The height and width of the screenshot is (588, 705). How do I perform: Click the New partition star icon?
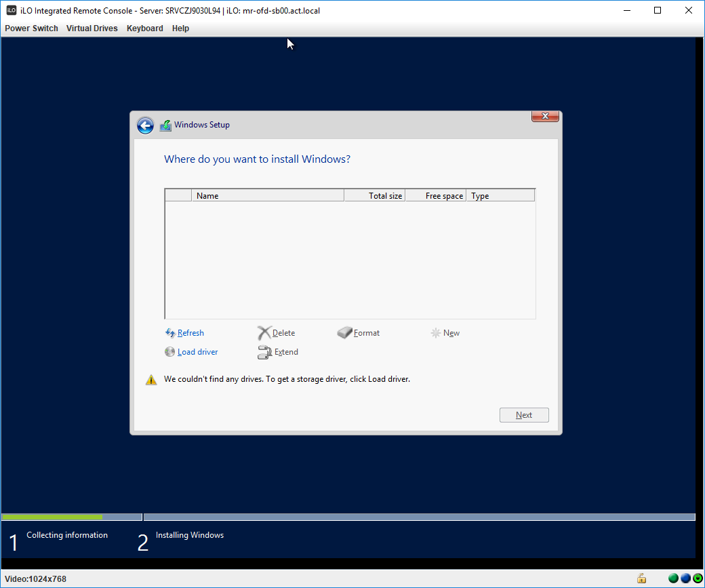pyautogui.click(x=436, y=333)
